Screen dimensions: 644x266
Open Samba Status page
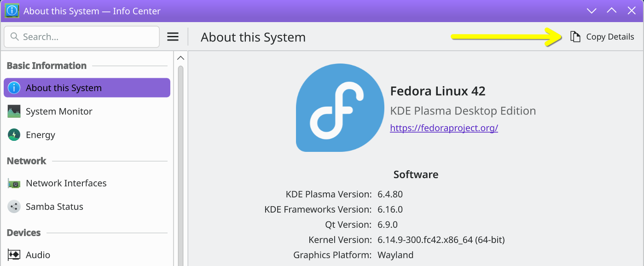pyautogui.click(x=87, y=207)
